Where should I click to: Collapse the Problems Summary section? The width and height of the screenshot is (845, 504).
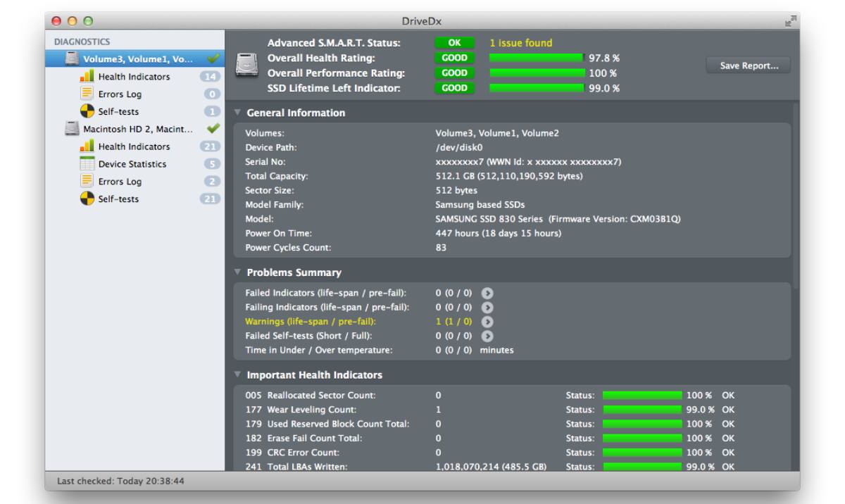point(238,272)
